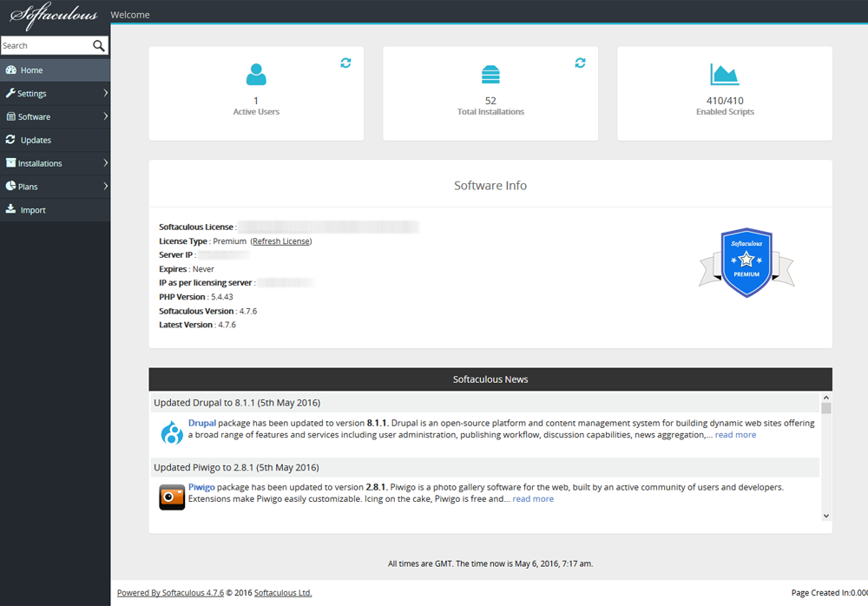Viewport: 868px width, 606px height.
Task: Click the Home dashboard icon
Action: [x=10, y=69]
